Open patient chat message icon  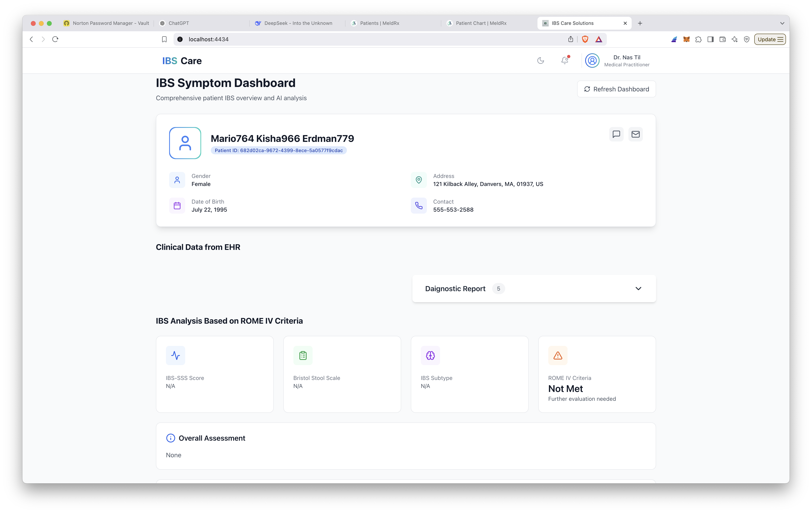616,134
